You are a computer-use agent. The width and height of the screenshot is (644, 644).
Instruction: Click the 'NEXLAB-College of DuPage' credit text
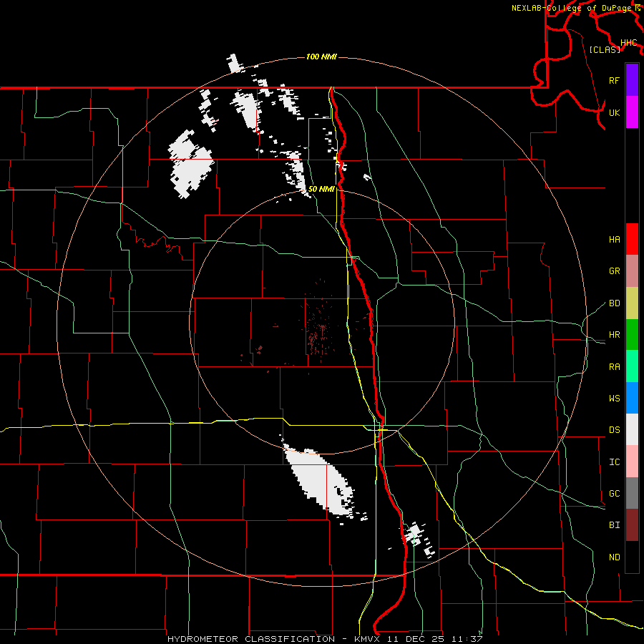(x=572, y=8)
